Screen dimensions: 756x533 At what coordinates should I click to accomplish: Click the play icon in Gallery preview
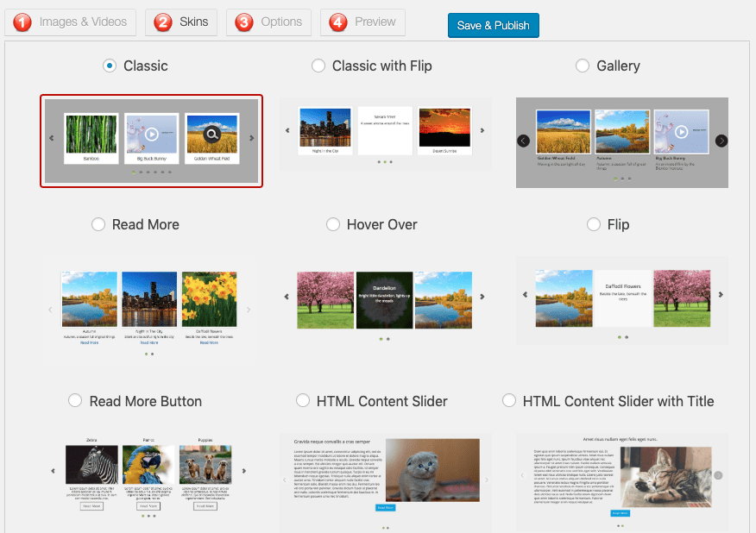point(682,131)
